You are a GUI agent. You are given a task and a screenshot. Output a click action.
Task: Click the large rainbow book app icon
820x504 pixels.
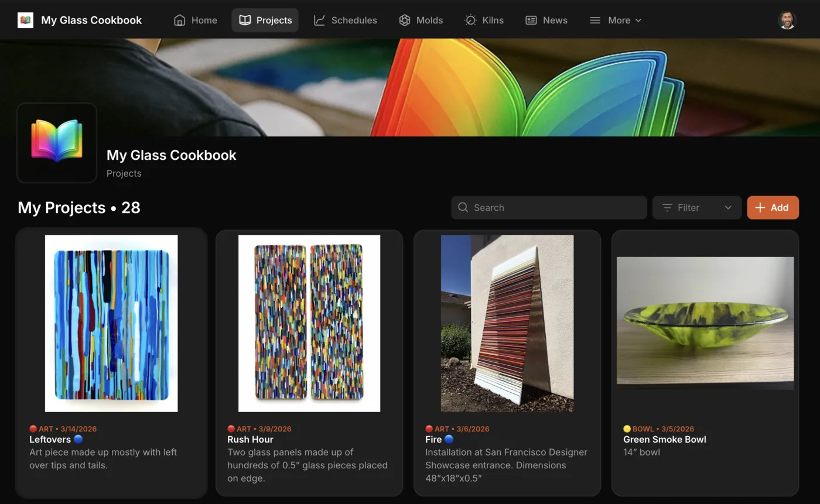click(57, 142)
